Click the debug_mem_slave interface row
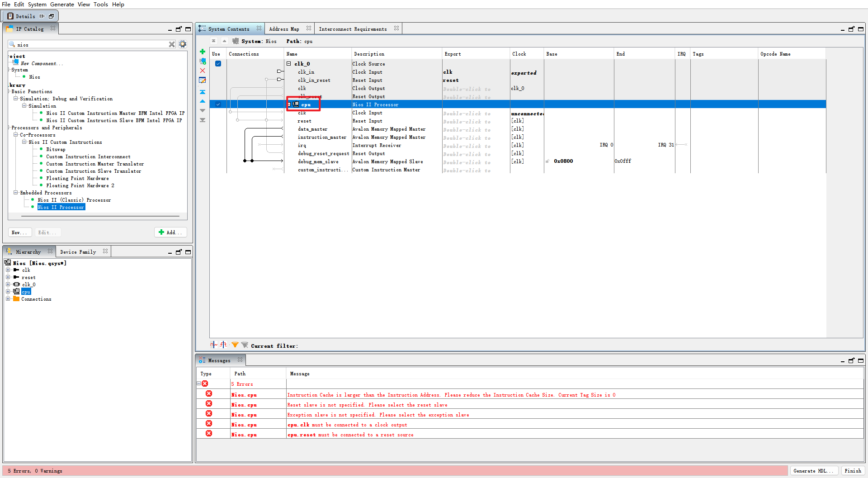 point(318,161)
